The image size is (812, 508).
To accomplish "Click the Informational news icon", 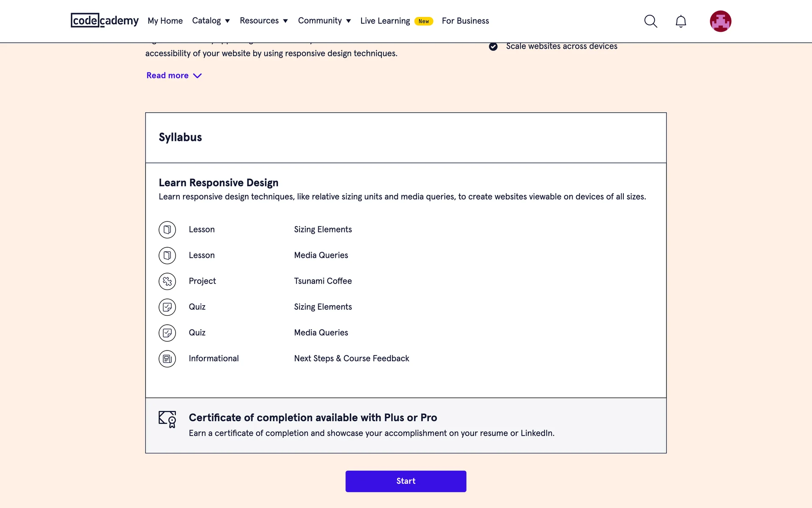I will [x=167, y=359].
